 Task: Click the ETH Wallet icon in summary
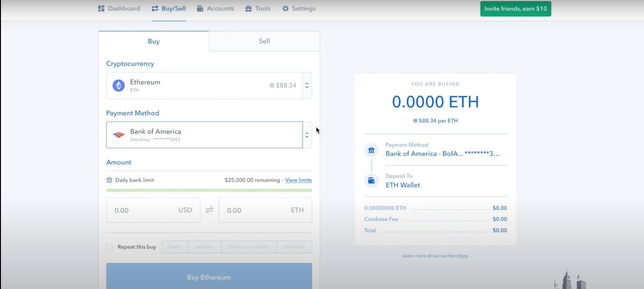point(371,181)
